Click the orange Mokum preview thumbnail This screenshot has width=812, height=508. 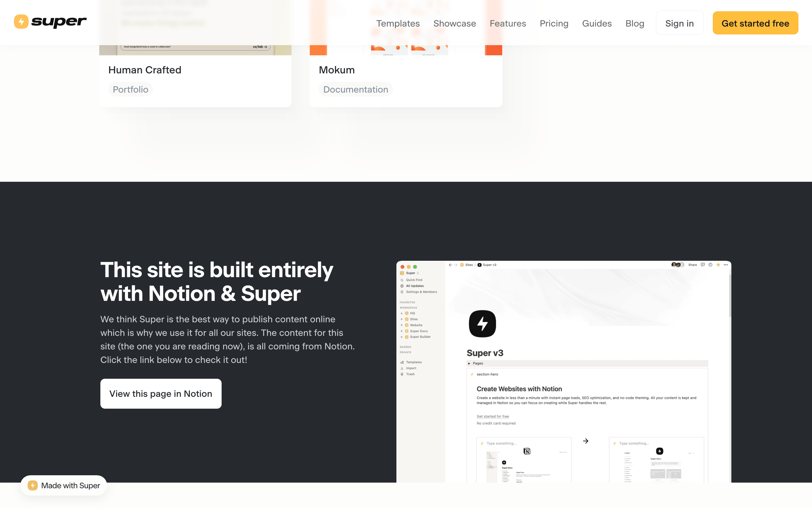(406, 50)
